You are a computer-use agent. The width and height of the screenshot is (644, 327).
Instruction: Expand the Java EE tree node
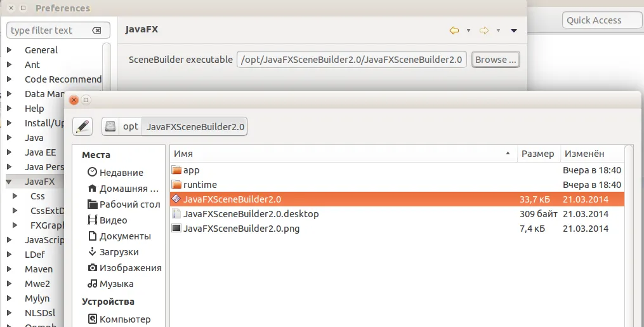tap(10, 152)
